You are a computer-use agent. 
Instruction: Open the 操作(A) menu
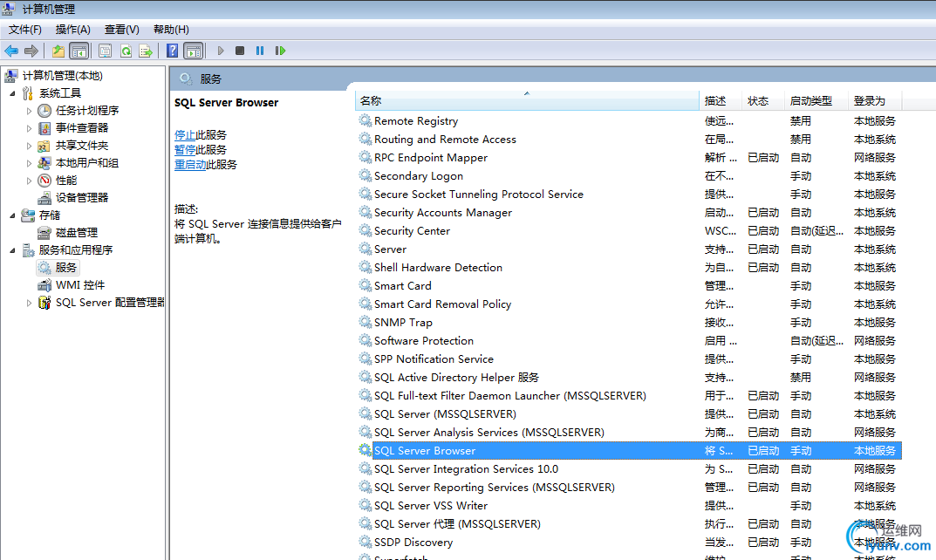(72, 30)
